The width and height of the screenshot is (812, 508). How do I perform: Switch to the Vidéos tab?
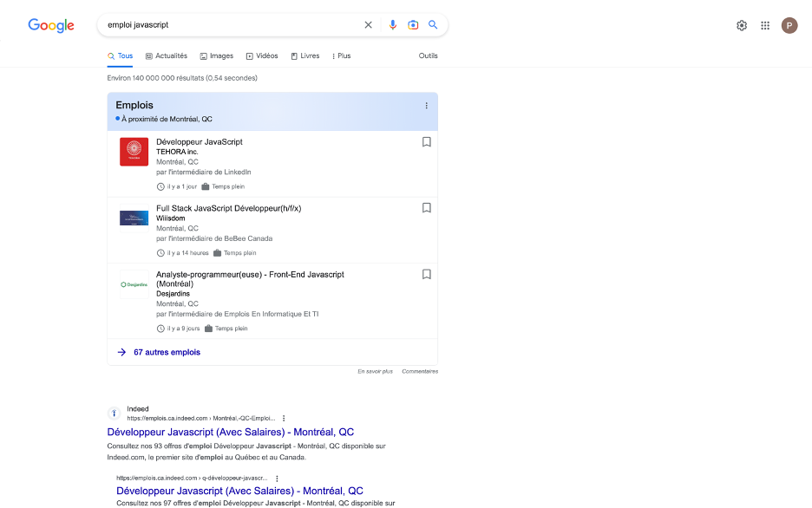tap(262, 55)
